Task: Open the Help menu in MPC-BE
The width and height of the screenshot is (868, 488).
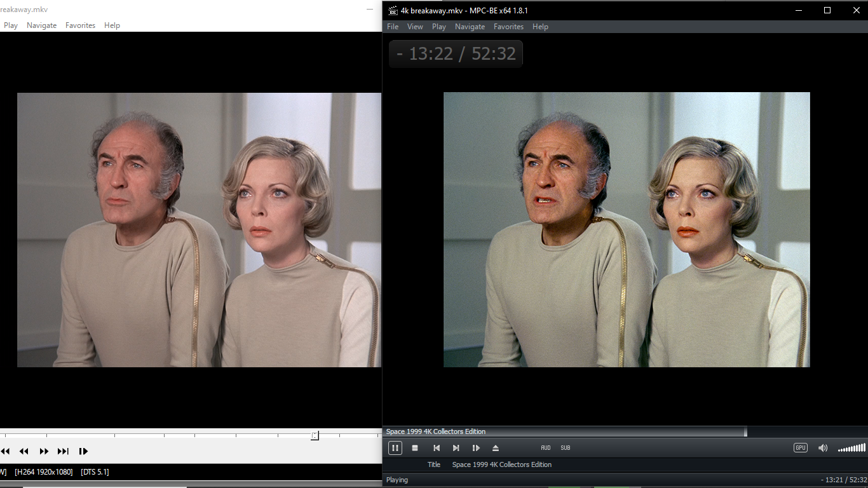Action: coord(540,27)
